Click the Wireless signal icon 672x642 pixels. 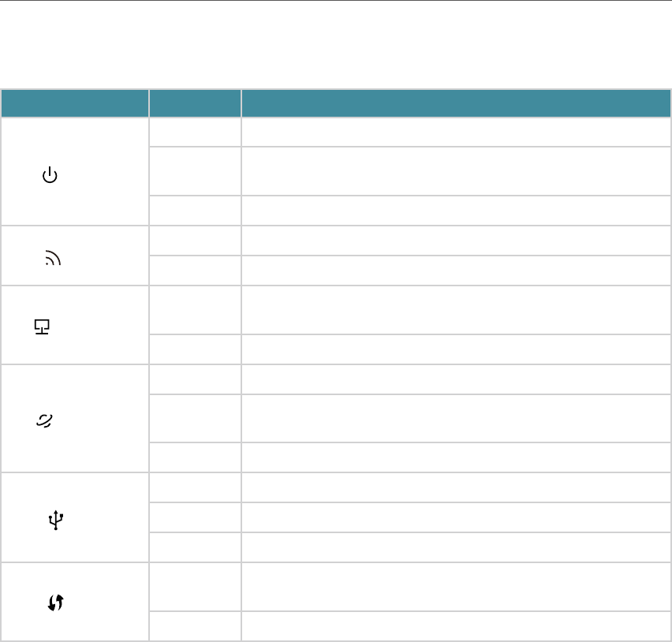tap(53, 258)
